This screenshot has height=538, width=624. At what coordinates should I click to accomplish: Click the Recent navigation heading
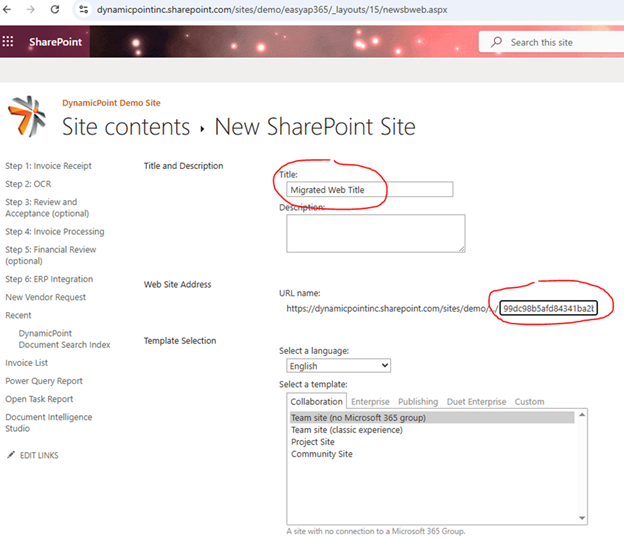18,315
